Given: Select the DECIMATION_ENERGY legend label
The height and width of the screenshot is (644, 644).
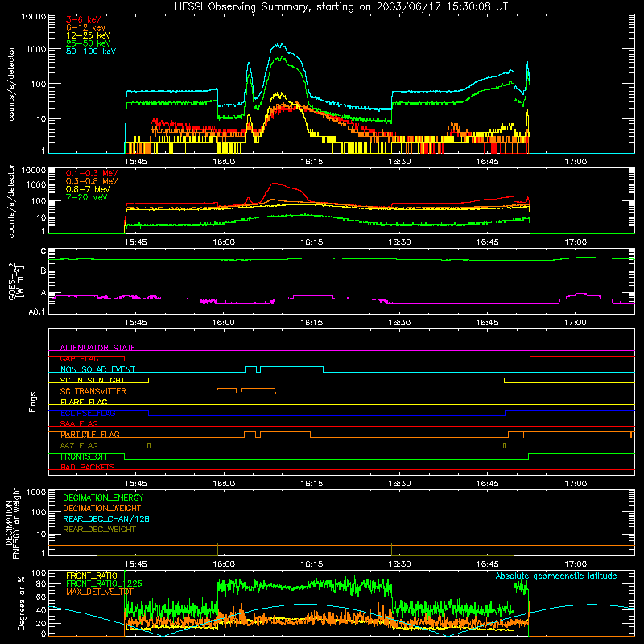Looking at the screenshot, I should (103, 497).
